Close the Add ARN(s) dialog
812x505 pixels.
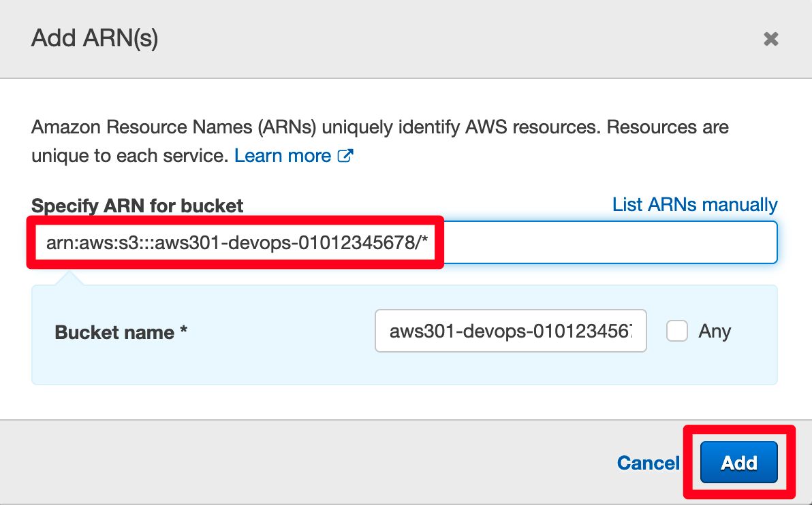(770, 39)
